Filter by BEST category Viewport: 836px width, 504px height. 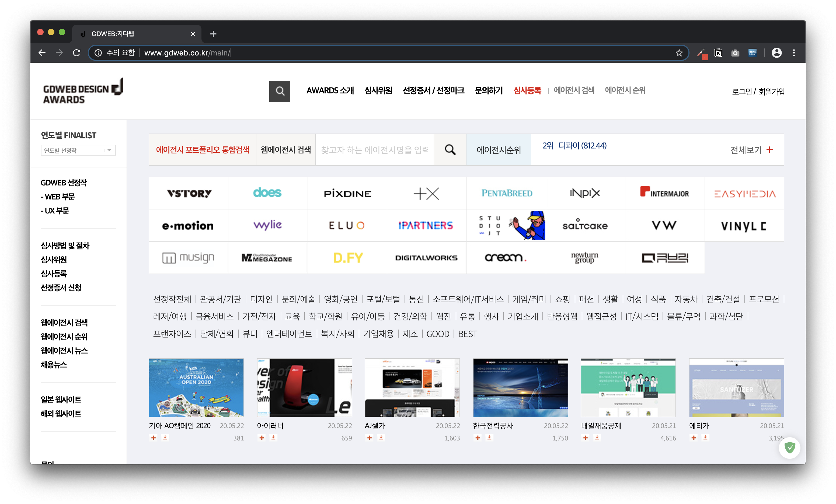pos(467,334)
